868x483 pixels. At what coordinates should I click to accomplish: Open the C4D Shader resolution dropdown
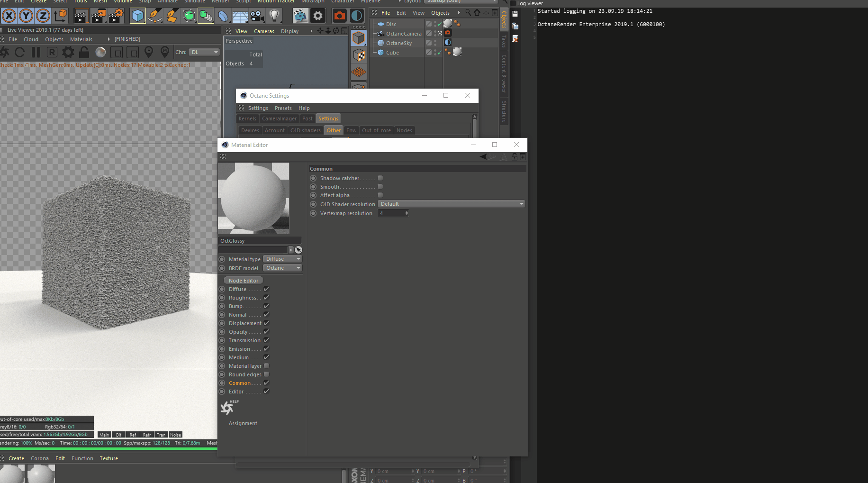click(x=452, y=204)
